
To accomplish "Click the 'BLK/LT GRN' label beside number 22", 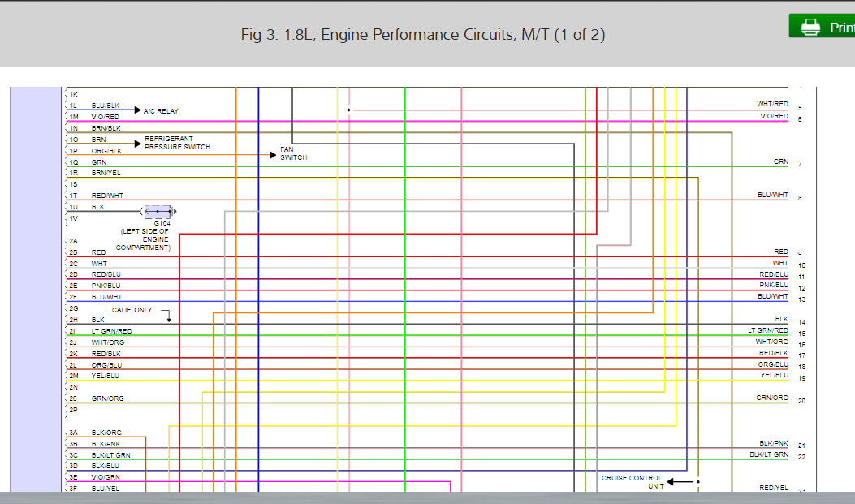I will click(x=769, y=454).
